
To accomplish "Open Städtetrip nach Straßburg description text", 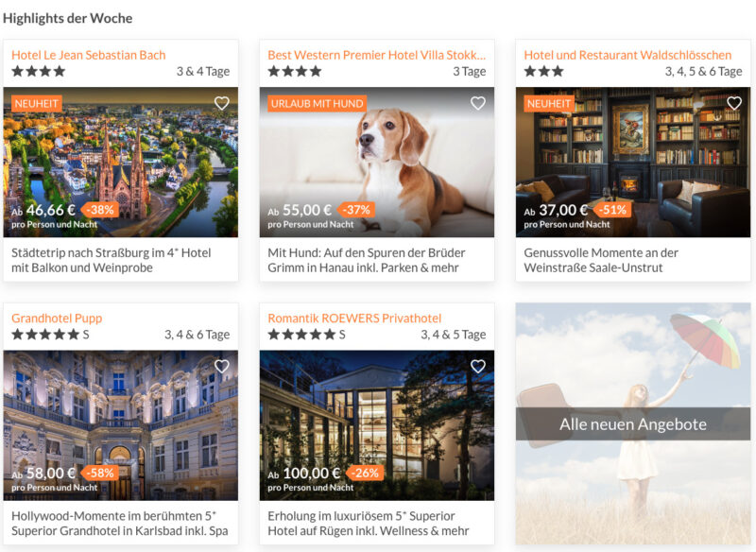I will [x=112, y=260].
